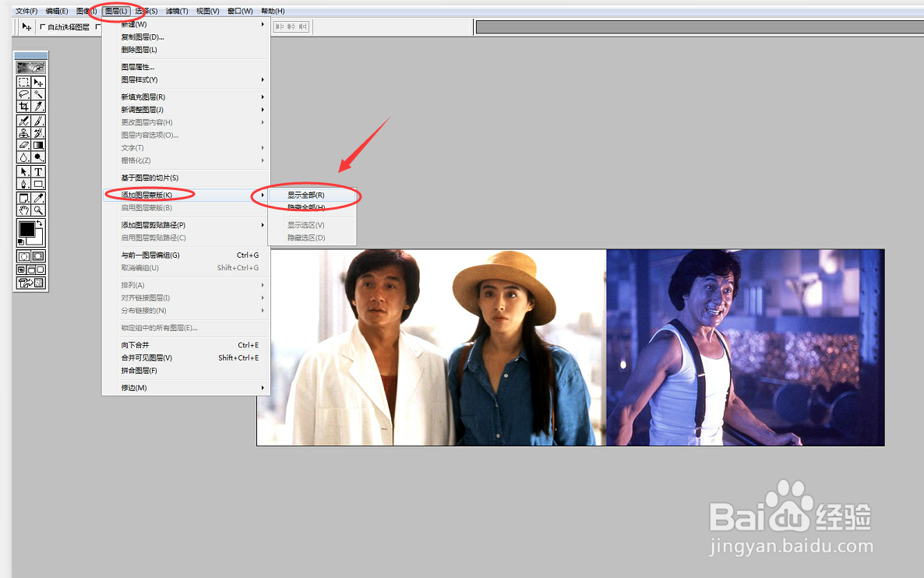924x578 pixels.
Task: Select the Crop tool
Action: 23,107
